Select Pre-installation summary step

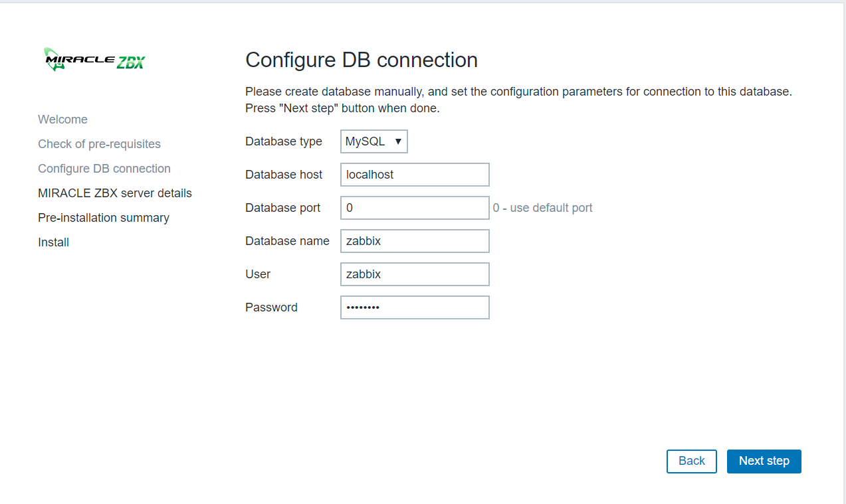click(x=104, y=218)
